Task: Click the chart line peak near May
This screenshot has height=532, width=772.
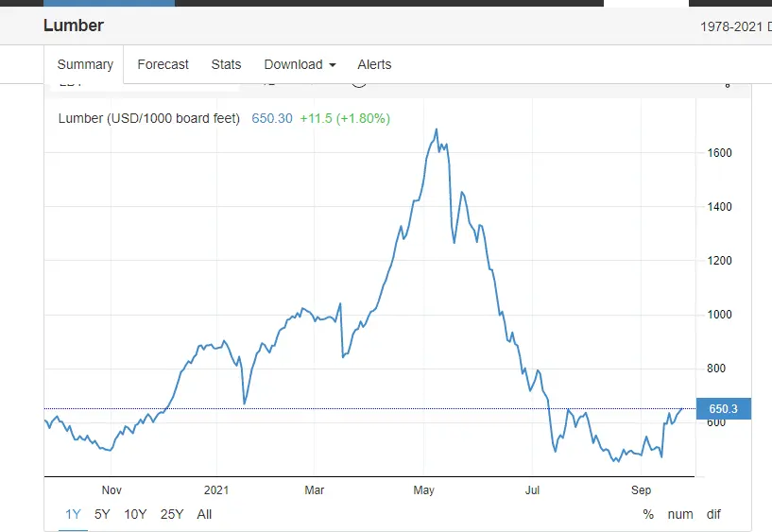Action: point(436,129)
